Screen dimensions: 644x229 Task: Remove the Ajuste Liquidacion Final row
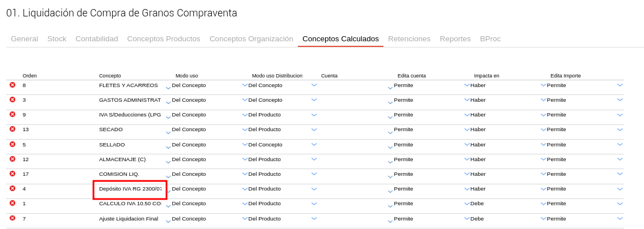coord(12,218)
